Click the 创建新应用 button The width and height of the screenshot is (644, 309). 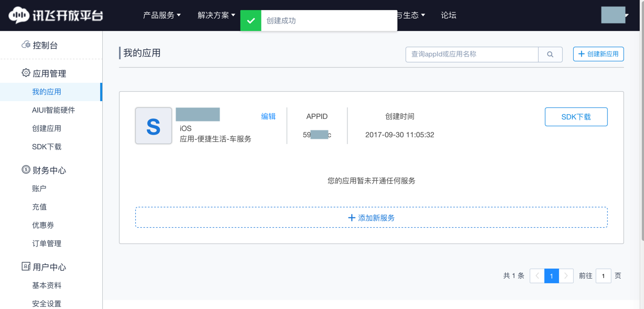click(598, 54)
